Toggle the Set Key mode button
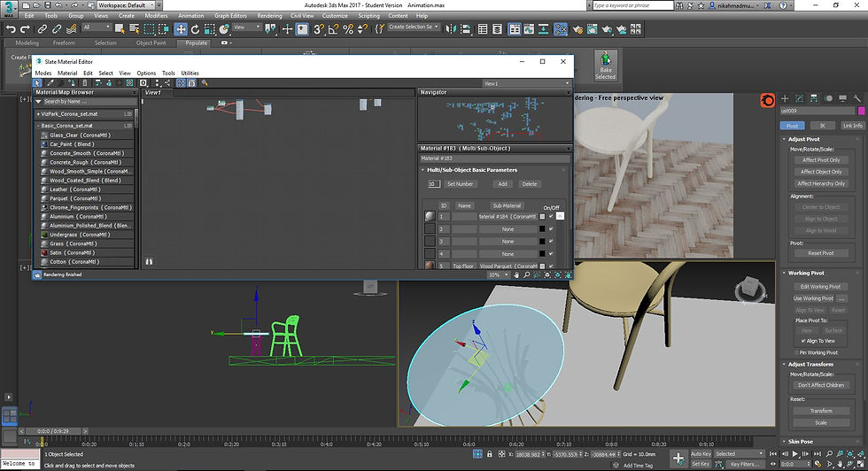The height and width of the screenshot is (471, 868). point(701,464)
